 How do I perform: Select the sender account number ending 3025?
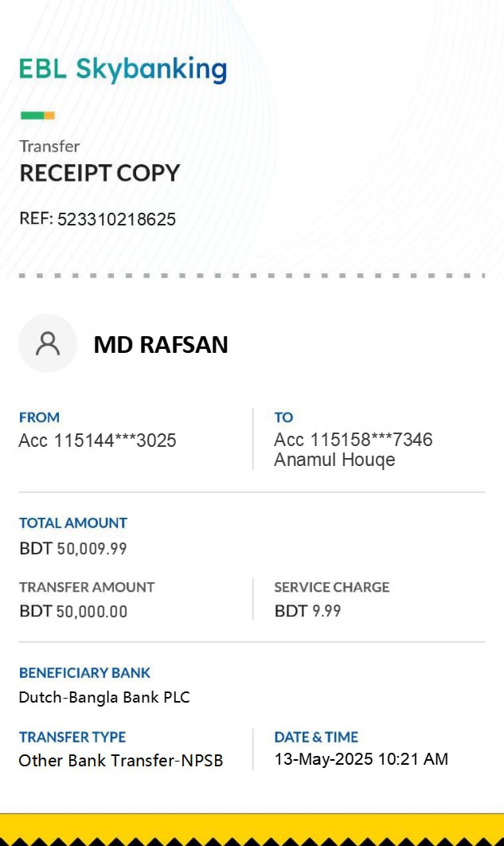tap(97, 440)
